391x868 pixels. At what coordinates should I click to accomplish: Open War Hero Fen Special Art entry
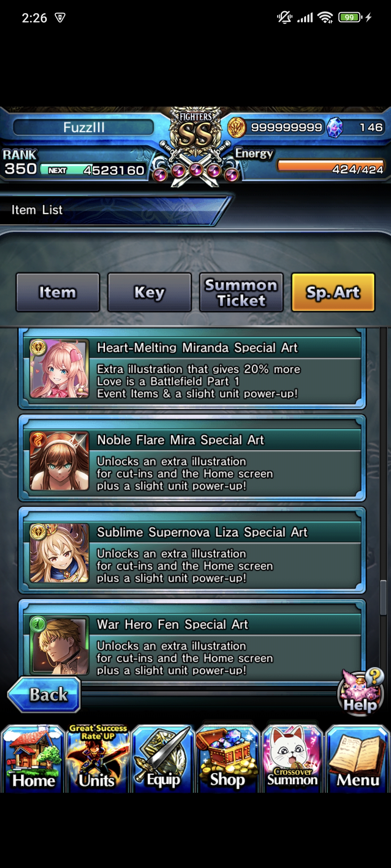pyautogui.click(x=192, y=642)
